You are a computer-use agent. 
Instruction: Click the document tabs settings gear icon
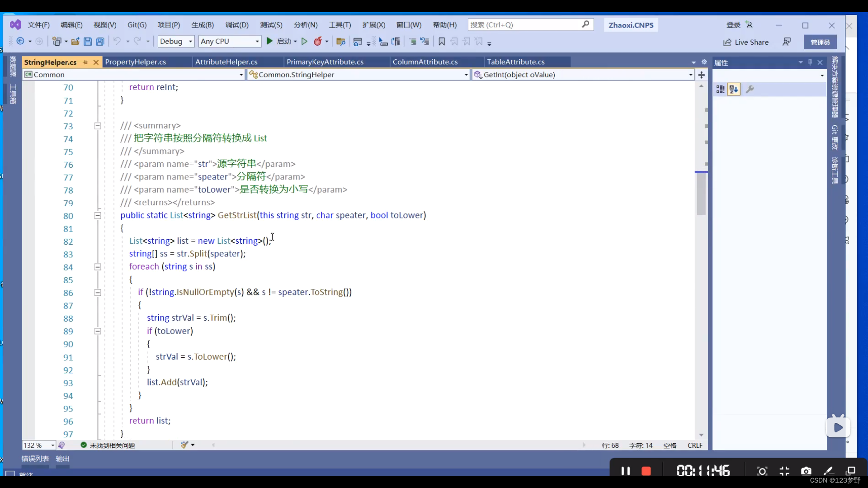[x=704, y=62]
